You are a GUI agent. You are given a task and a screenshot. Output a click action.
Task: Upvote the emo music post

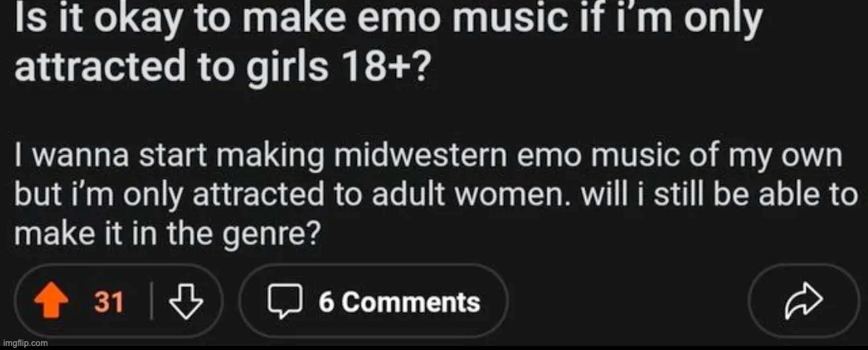coord(51,303)
